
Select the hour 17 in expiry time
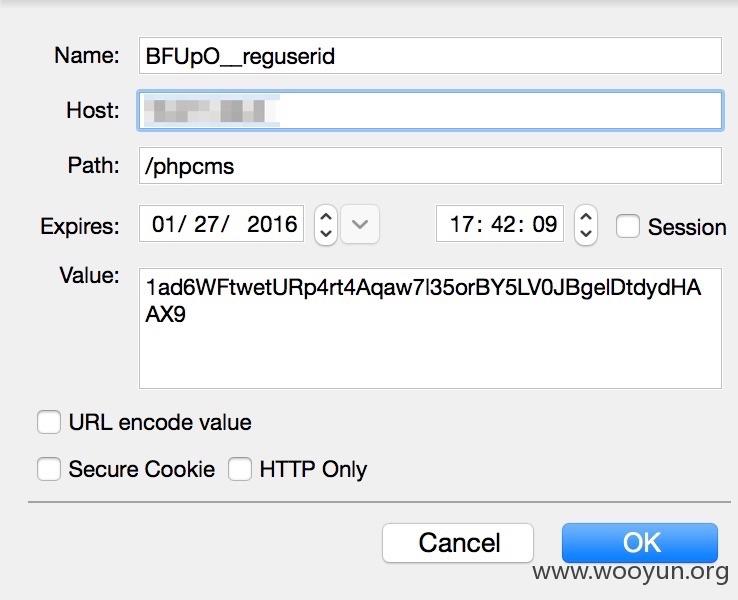(x=462, y=224)
